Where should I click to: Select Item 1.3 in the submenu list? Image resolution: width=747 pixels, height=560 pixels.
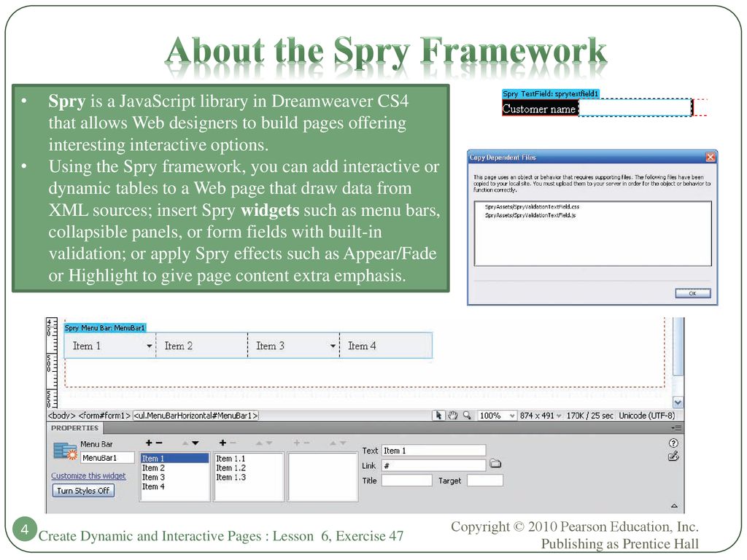[231, 477]
